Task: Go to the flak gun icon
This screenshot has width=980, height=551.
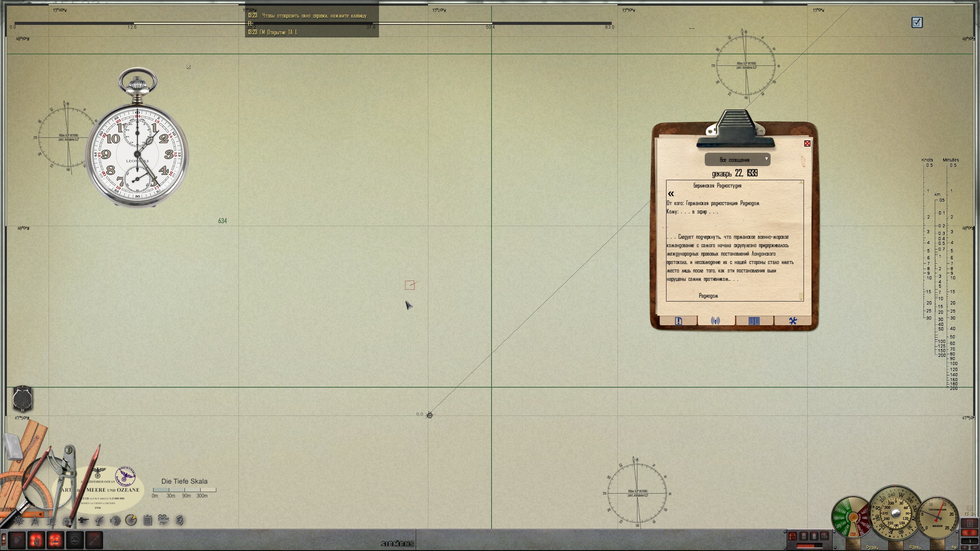Action: coord(99,521)
